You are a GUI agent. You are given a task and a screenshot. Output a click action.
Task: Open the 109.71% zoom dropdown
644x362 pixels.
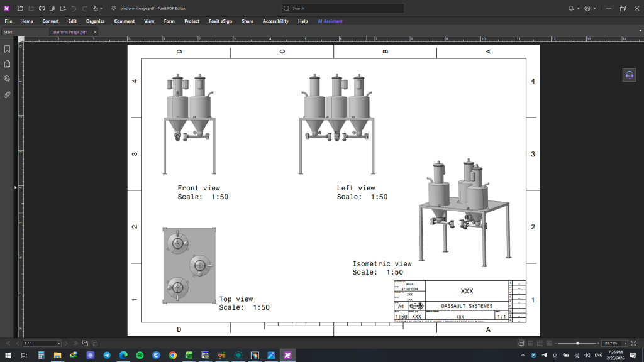coord(626,343)
